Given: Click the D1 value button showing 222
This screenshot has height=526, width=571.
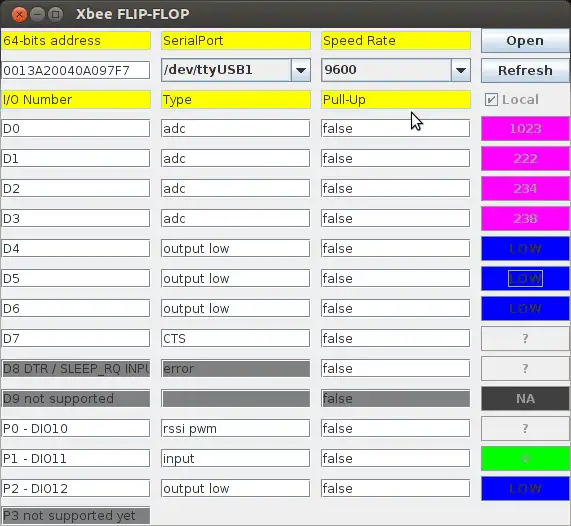Looking at the screenshot, I should point(525,158).
